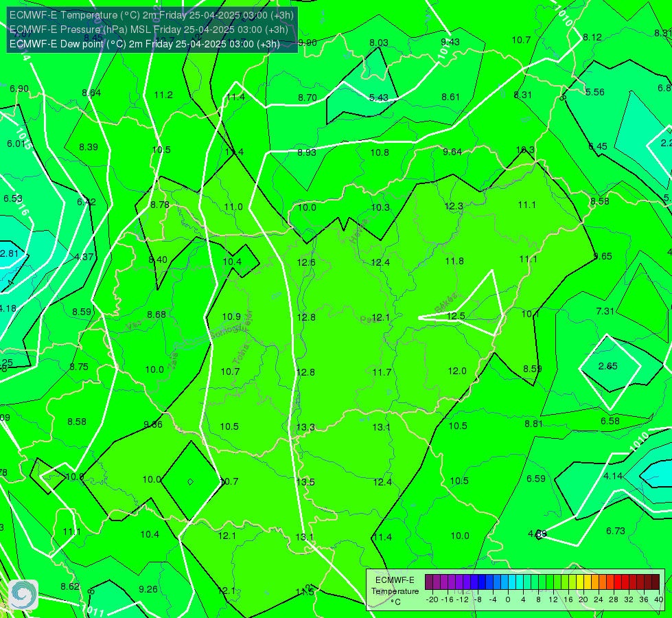This screenshot has width=672, height=618.
Task: Click the 4.14 temperature value
Action: click(613, 476)
